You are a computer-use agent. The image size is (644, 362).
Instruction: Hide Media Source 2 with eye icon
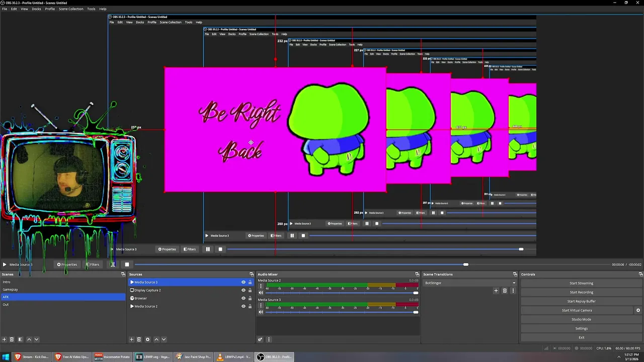[x=244, y=306]
